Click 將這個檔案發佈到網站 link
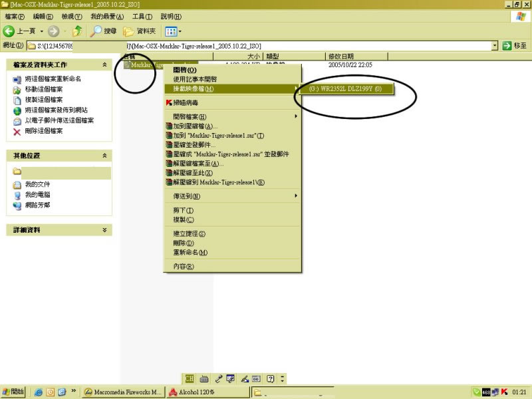532x399 pixels. pos(56,110)
